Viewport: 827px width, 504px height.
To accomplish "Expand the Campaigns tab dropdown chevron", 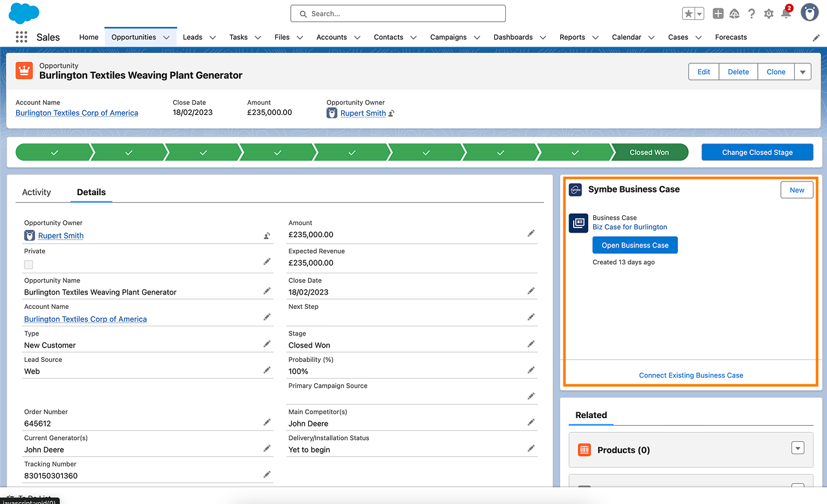I will (477, 37).
